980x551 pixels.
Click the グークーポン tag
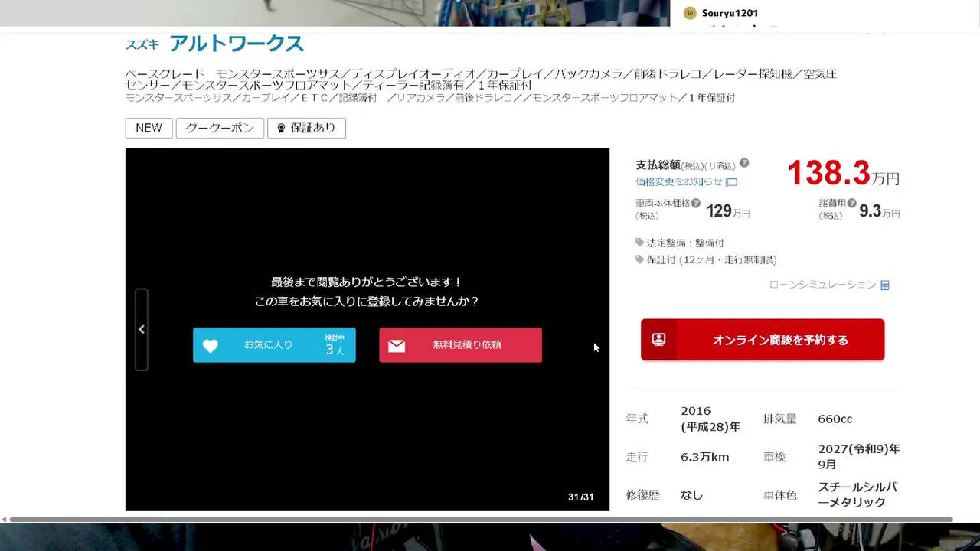point(220,128)
